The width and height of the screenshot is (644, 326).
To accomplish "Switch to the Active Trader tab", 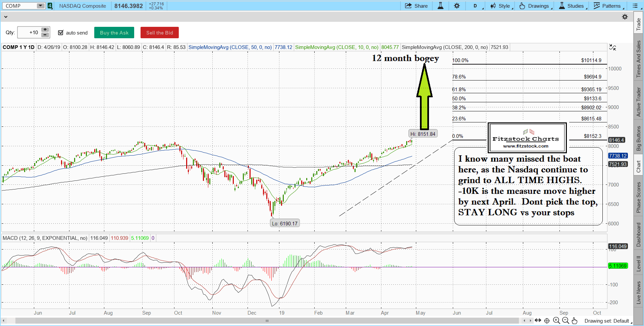I will (x=639, y=102).
